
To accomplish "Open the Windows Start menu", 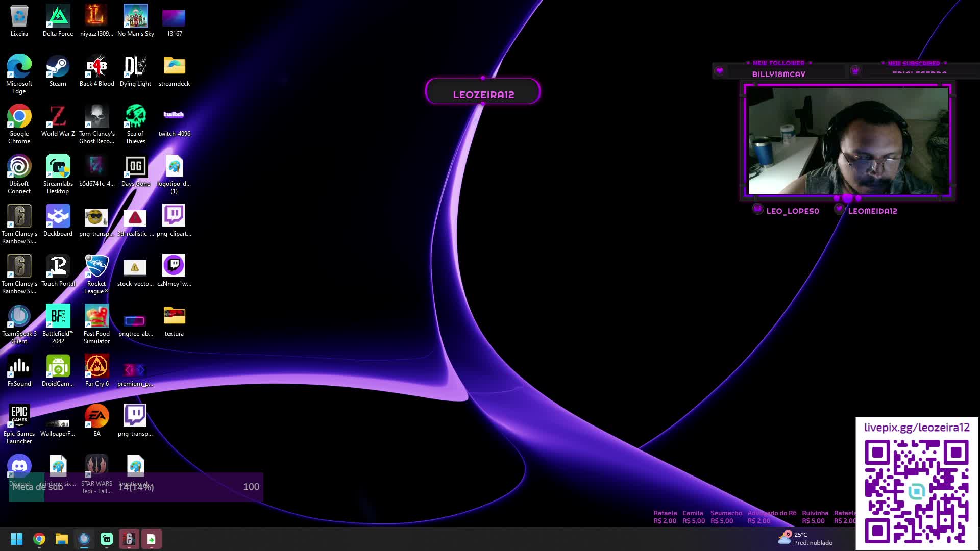I will 16,539.
